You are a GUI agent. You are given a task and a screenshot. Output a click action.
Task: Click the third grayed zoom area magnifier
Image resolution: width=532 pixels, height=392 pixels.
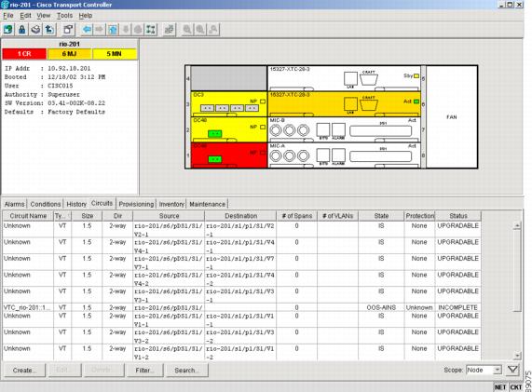click(213, 30)
